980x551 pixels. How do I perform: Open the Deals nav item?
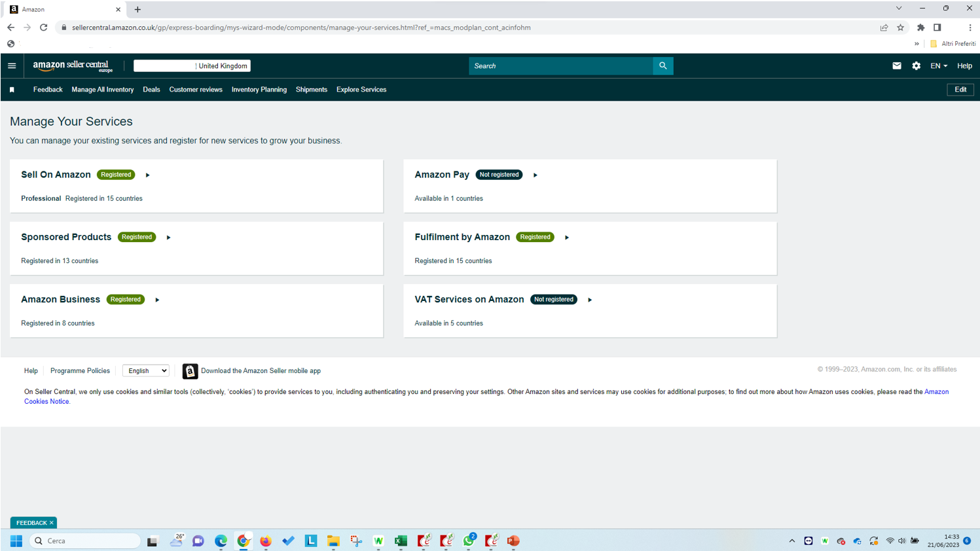click(151, 90)
